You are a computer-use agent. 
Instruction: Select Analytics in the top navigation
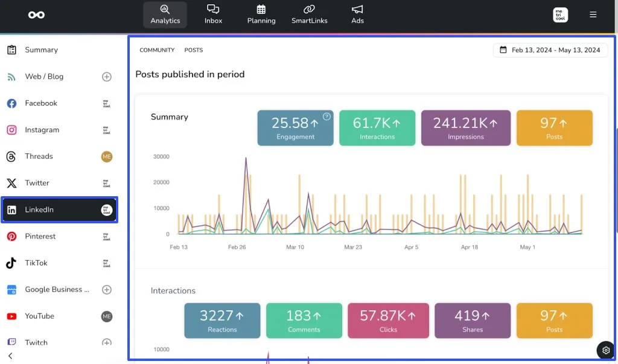coord(165,14)
